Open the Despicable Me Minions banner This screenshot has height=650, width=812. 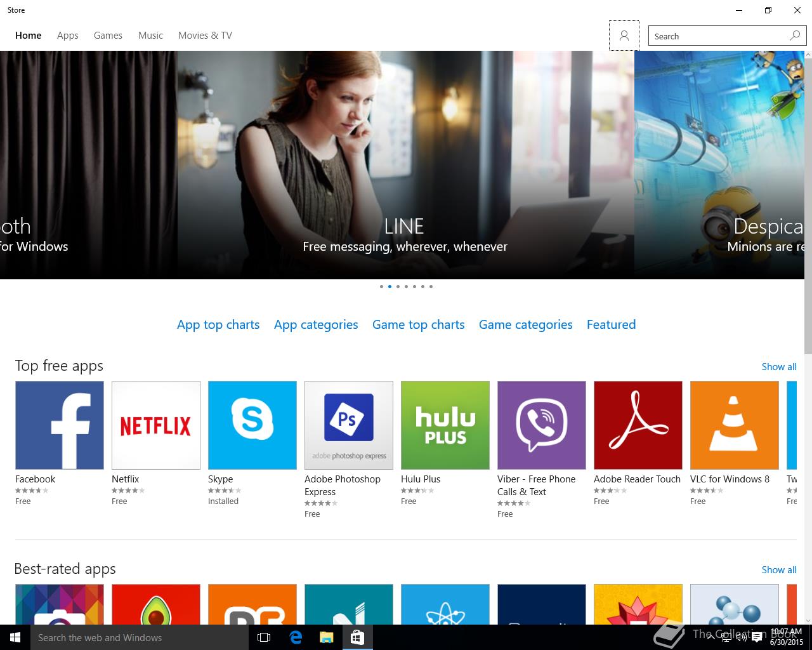(x=719, y=165)
